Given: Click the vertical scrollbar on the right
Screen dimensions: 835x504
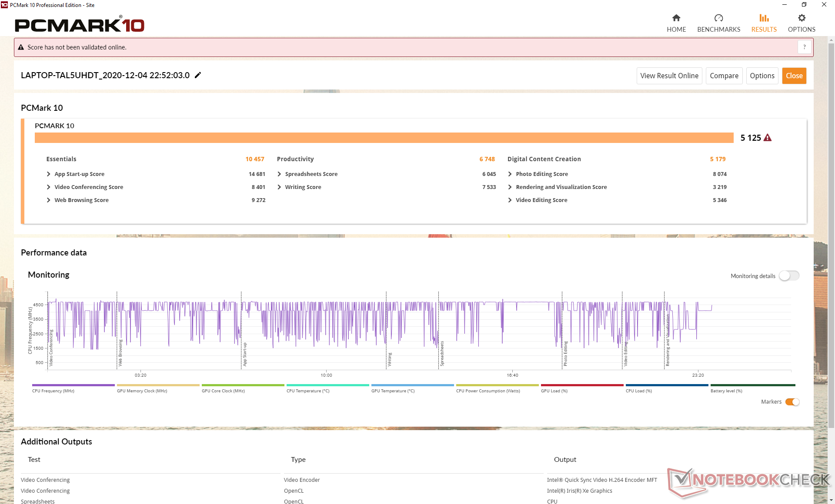Looking at the screenshot, I should pos(831,235).
